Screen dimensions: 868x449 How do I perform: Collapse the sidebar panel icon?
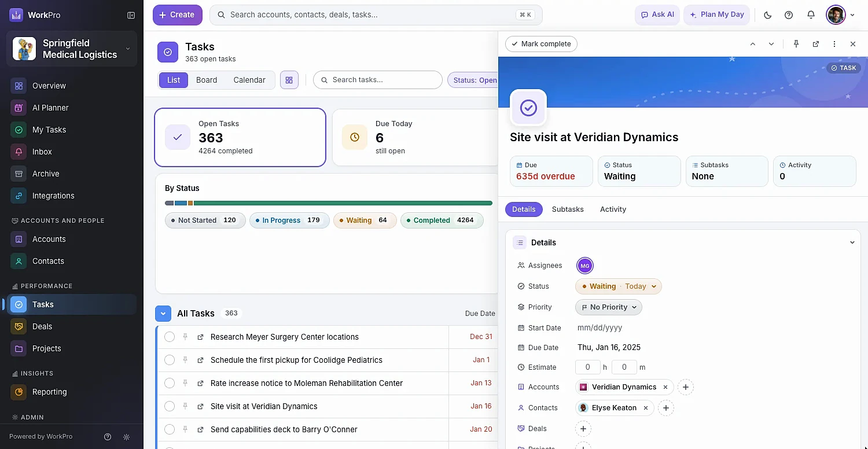point(131,15)
